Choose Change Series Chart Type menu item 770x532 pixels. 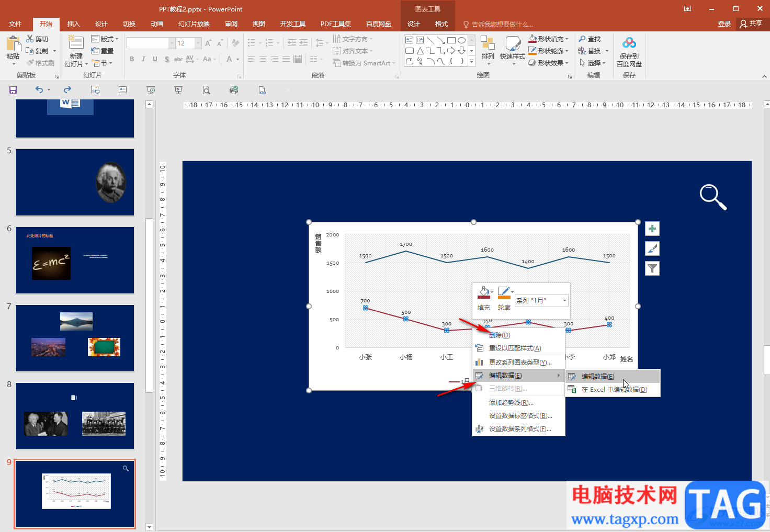[518, 362]
